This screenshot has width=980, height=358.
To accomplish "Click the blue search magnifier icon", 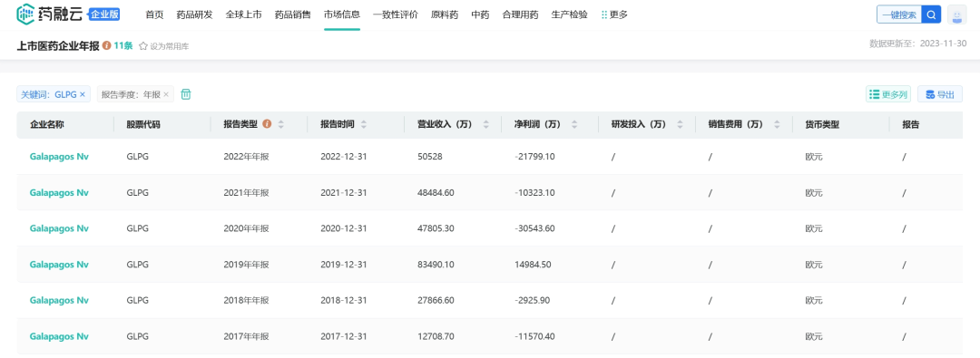I will tap(932, 15).
